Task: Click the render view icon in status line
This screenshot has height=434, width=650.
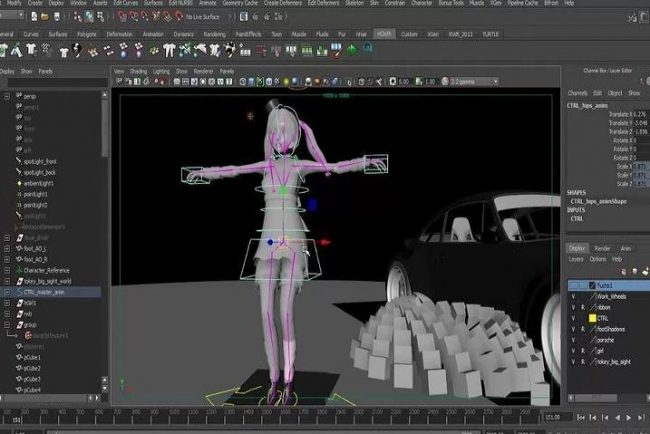Action: 244,17
